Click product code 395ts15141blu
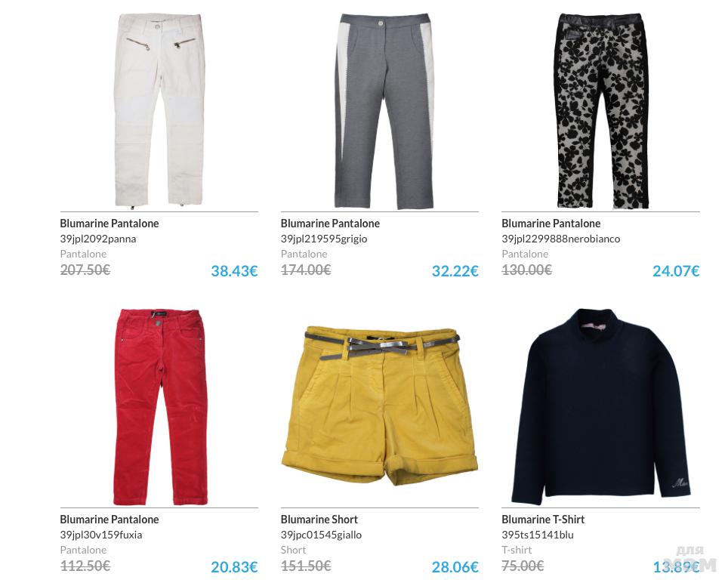 pos(538,535)
